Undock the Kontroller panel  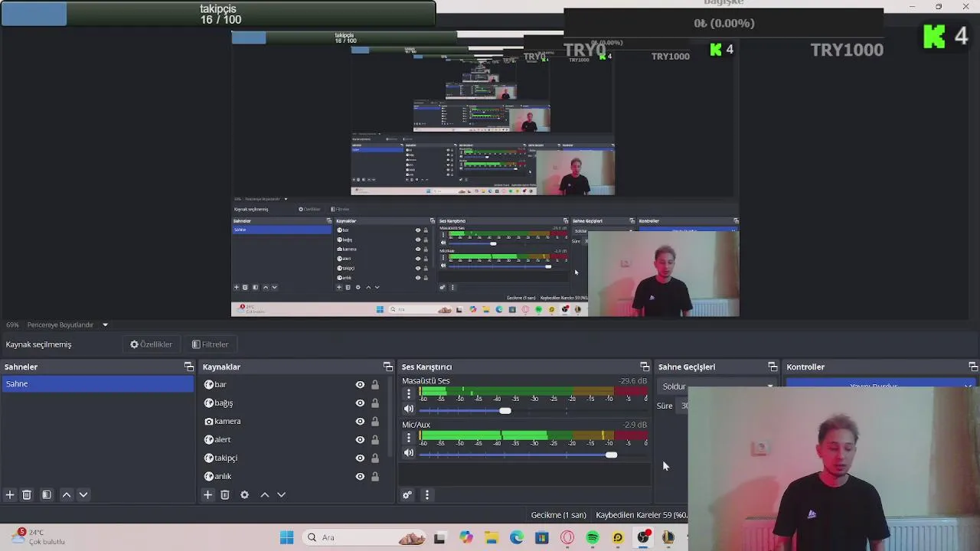point(973,367)
